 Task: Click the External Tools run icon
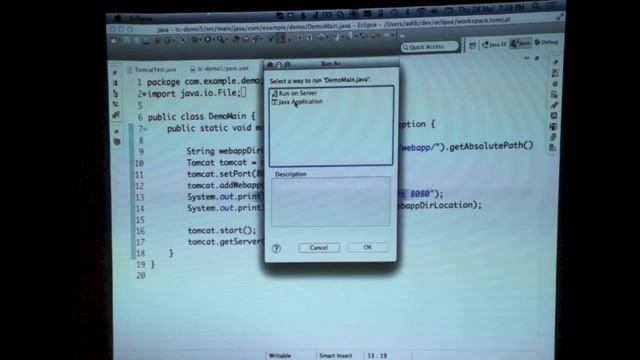coord(221,40)
